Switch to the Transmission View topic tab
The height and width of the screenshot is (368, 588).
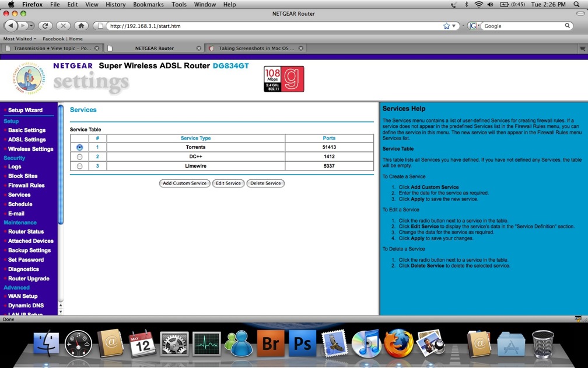point(52,48)
